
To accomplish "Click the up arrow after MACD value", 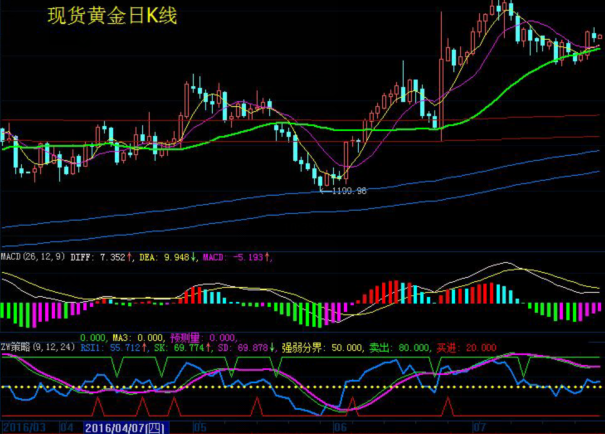I will pos(268,257).
